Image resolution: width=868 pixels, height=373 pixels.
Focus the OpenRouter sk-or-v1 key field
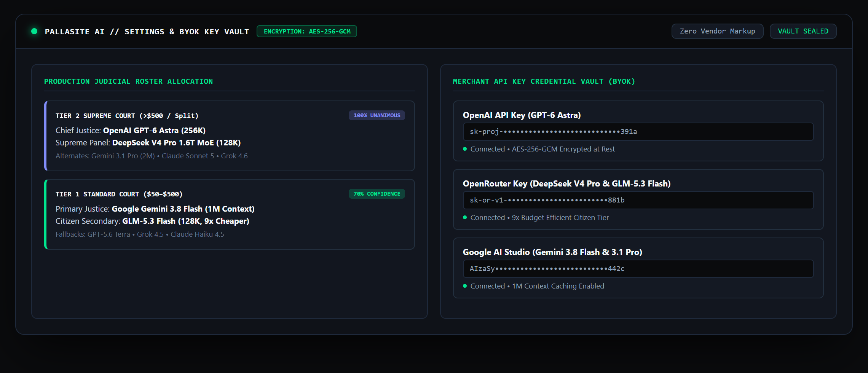pos(638,200)
